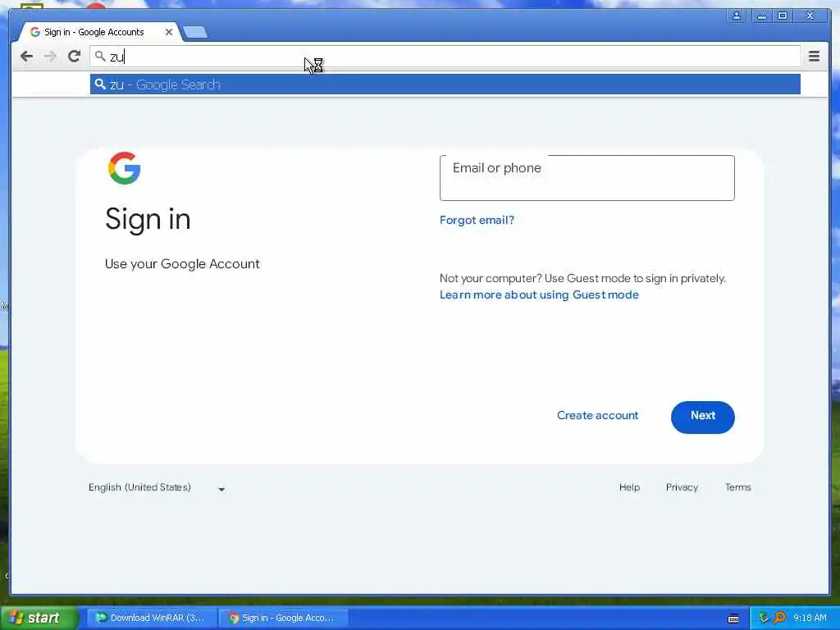Click the user profile icon in title bar
Image resolution: width=840 pixels, height=630 pixels.
coord(737,16)
